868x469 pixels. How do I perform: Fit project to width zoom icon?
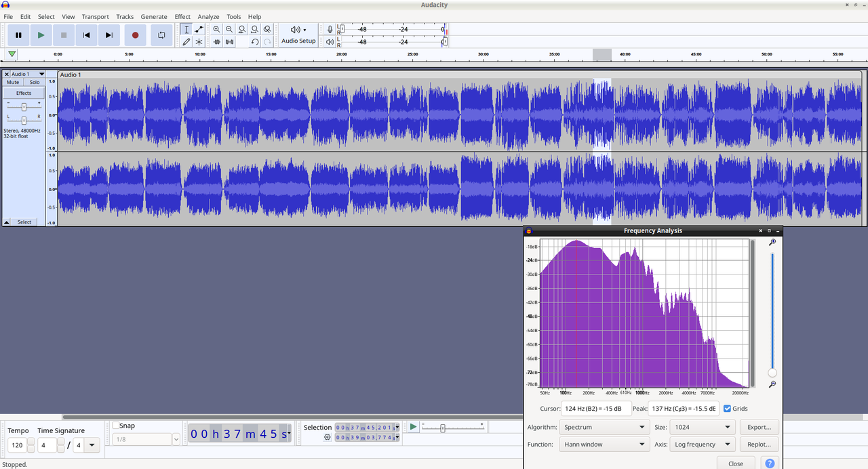pos(254,29)
